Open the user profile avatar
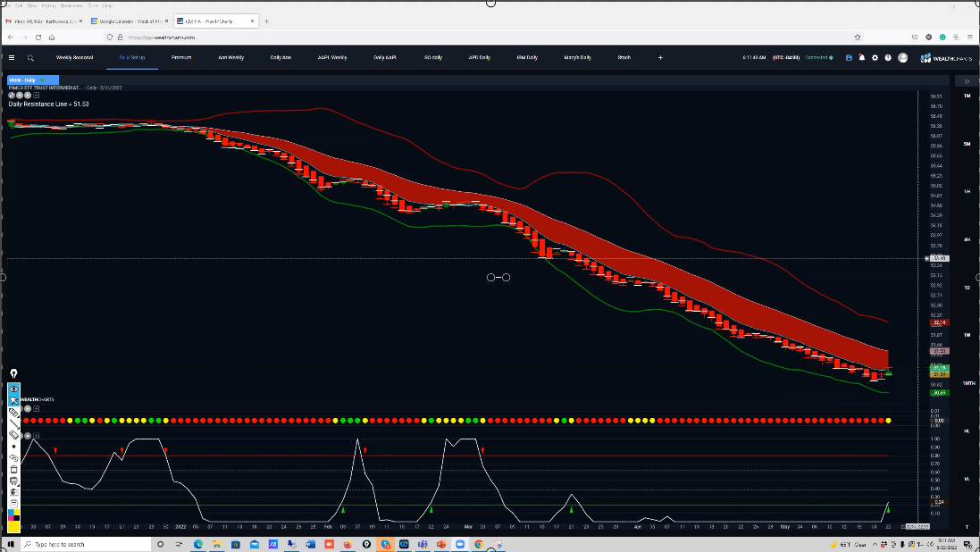 pos(902,57)
